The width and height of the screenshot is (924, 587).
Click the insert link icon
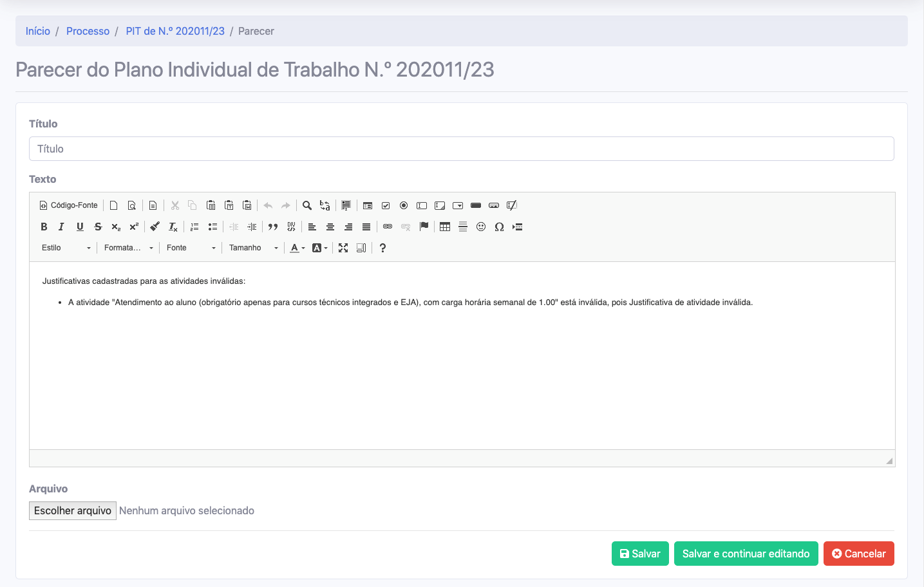388,227
